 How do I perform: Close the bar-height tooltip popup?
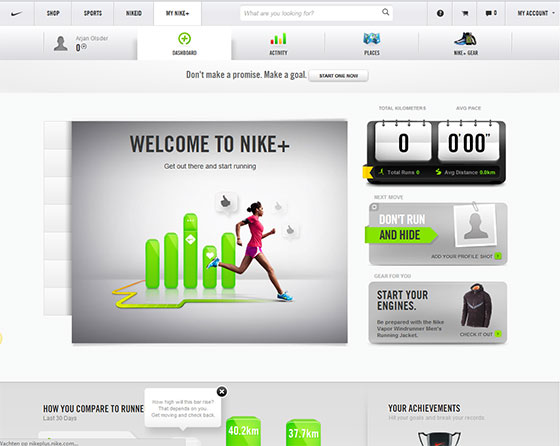[222, 392]
